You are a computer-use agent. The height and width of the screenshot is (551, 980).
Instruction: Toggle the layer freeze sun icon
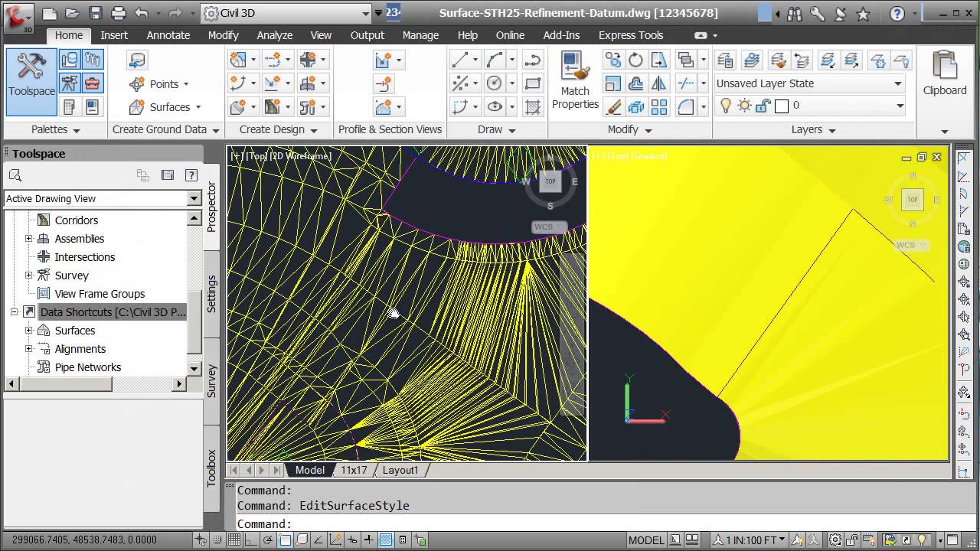coord(743,106)
